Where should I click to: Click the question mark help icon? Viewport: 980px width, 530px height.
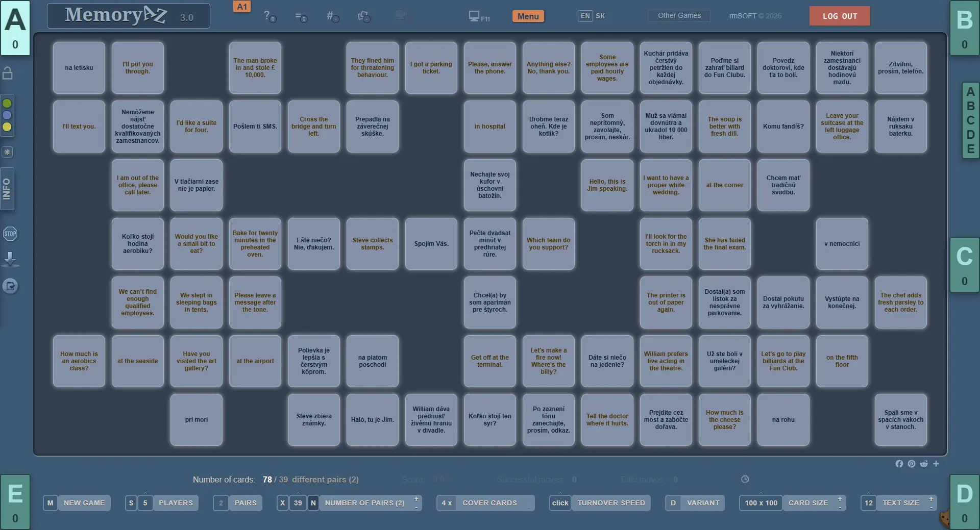coord(268,16)
